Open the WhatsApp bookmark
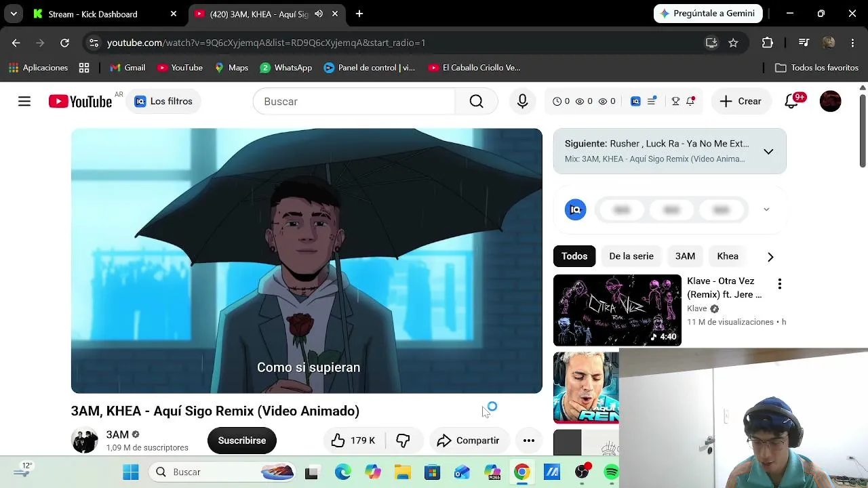This screenshot has width=868, height=488. click(286, 68)
